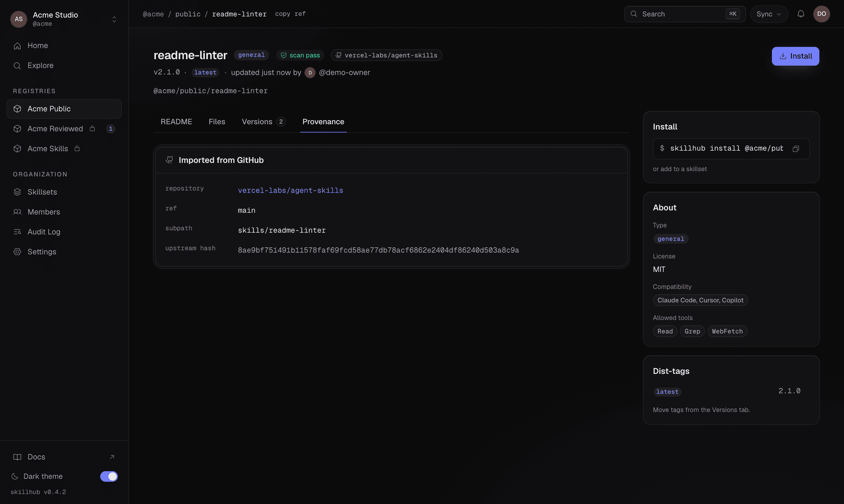Click the Docs external link arrow
The width and height of the screenshot is (844, 504).
coord(112,457)
